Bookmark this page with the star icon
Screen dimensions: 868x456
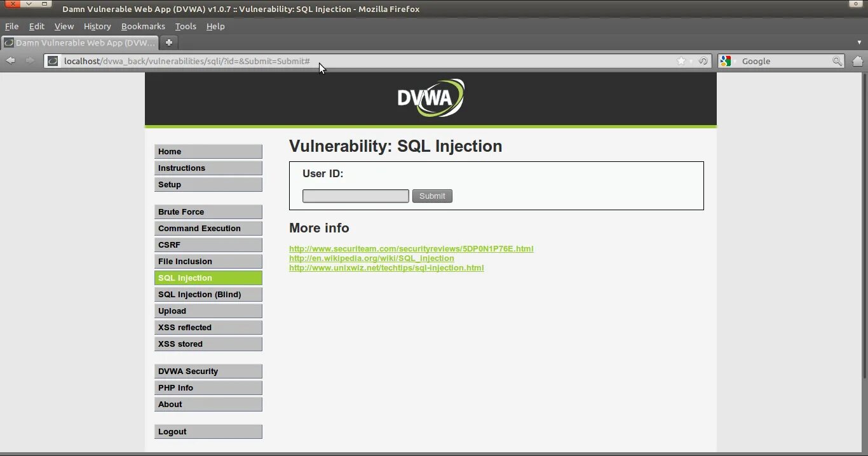(681, 61)
